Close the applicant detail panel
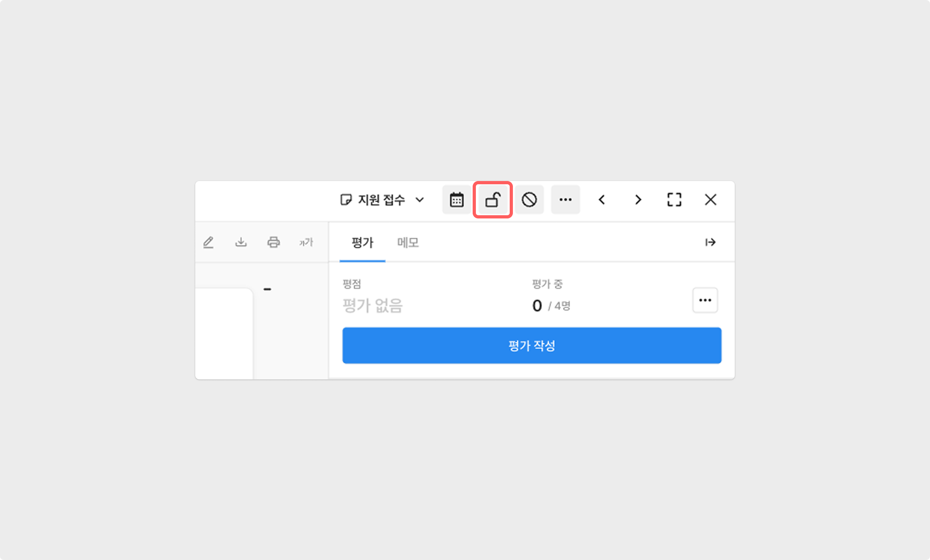Image resolution: width=930 pixels, height=560 pixels. pyautogui.click(x=710, y=200)
